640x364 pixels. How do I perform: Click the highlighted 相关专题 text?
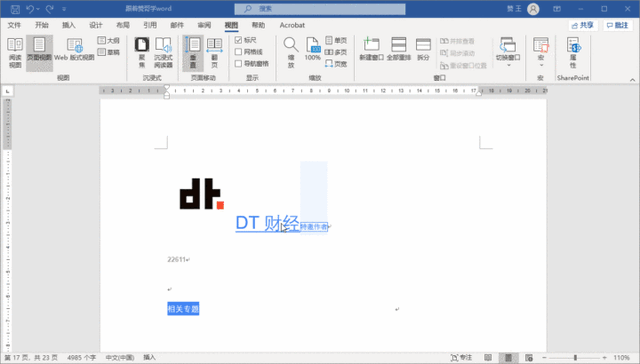183,309
